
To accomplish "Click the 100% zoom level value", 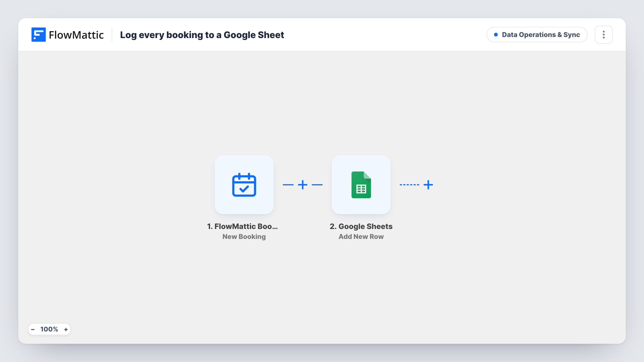I will pos(49,329).
